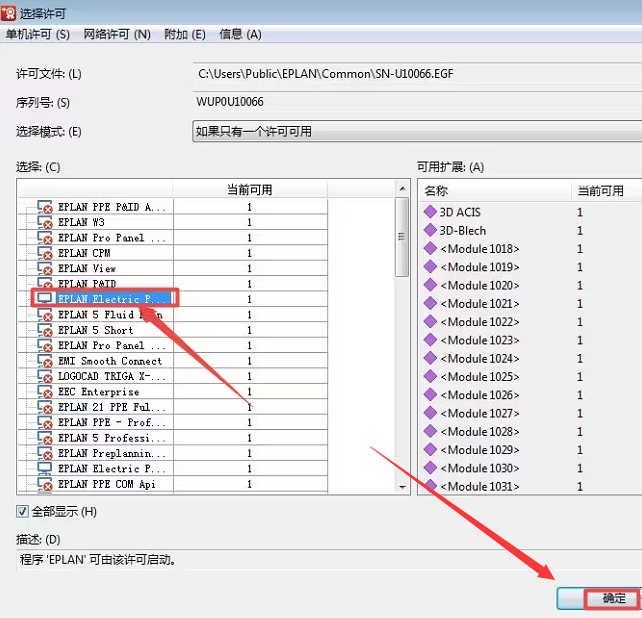Image resolution: width=642 pixels, height=618 pixels.
Task: Click the diamond icon for Module 1020
Action: (430, 285)
